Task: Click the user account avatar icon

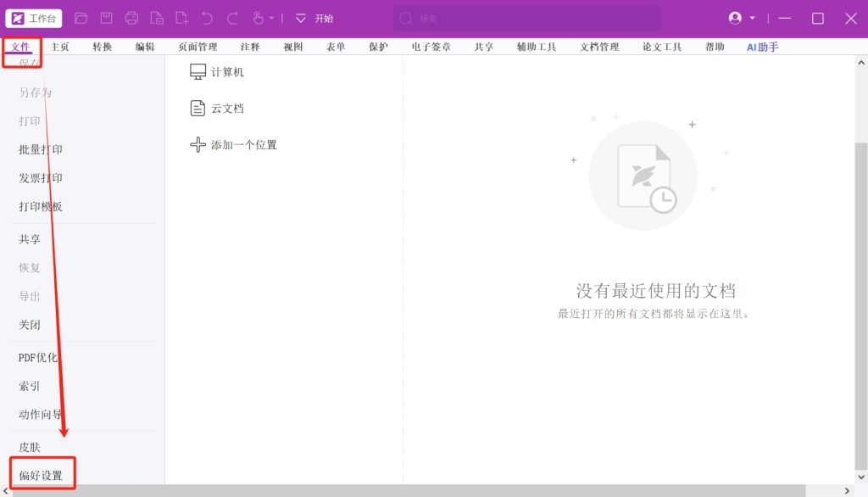Action: (x=734, y=18)
